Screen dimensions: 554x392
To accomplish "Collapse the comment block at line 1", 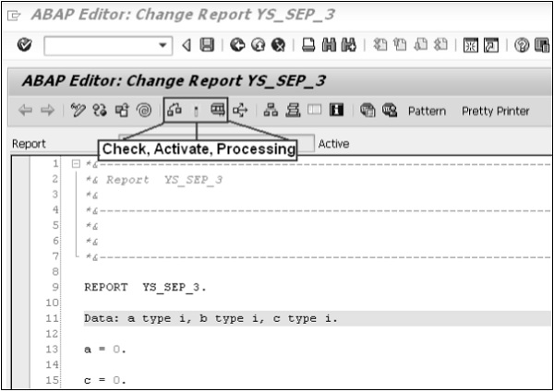I will [x=76, y=164].
